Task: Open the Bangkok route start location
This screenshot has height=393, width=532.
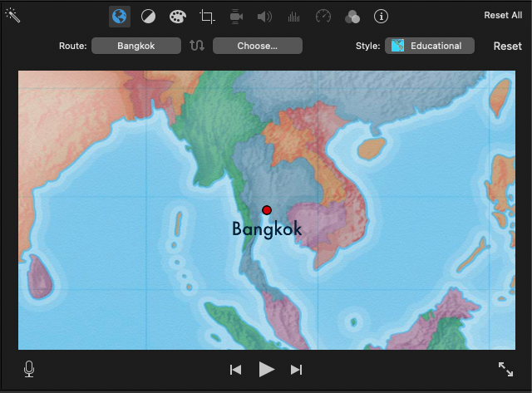Action: [x=136, y=46]
